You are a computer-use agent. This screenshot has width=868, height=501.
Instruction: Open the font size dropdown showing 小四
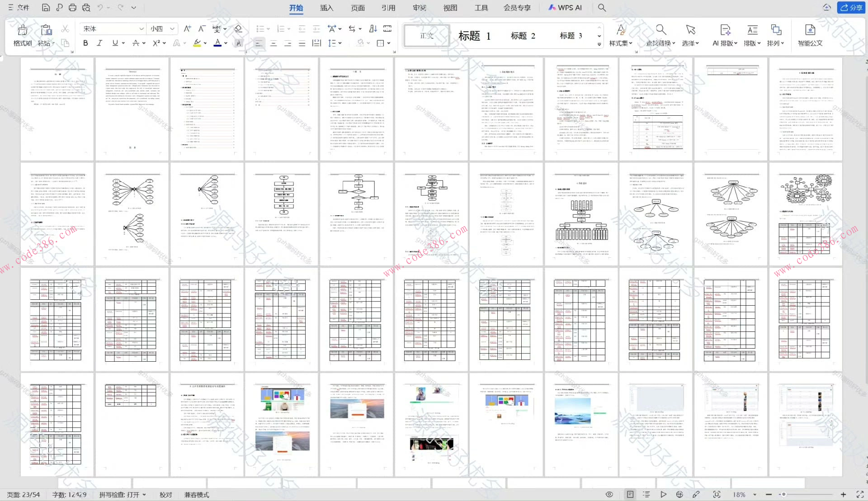172,28
